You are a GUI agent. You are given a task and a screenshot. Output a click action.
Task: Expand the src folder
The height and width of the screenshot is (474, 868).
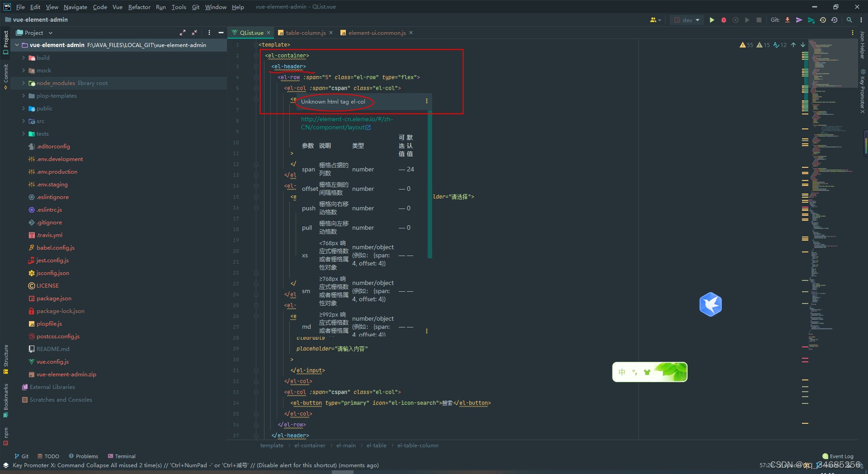(24, 121)
